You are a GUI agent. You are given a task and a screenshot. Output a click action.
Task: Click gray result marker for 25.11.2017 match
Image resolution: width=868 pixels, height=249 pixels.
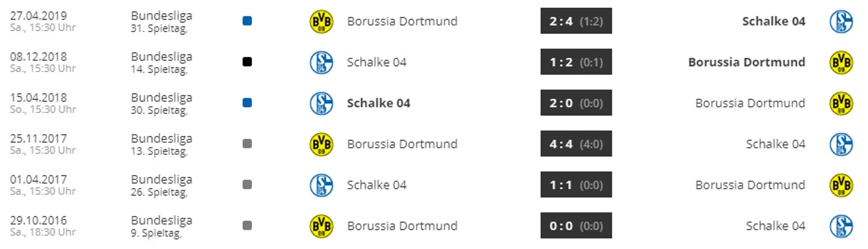(247, 144)
